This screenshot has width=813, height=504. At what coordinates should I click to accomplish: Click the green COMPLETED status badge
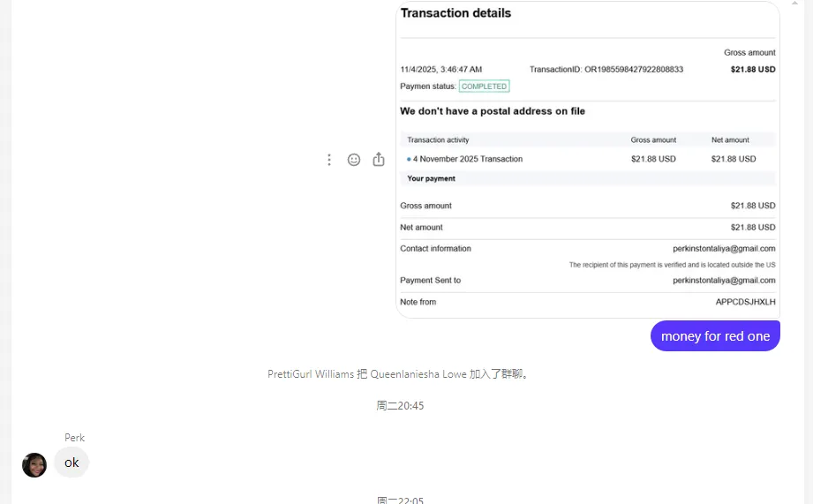(x=484, y=87)
